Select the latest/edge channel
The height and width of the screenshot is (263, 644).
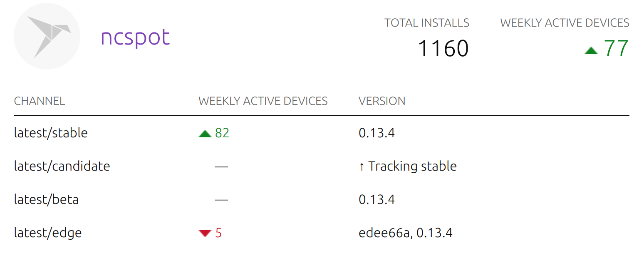click(48, 233)
